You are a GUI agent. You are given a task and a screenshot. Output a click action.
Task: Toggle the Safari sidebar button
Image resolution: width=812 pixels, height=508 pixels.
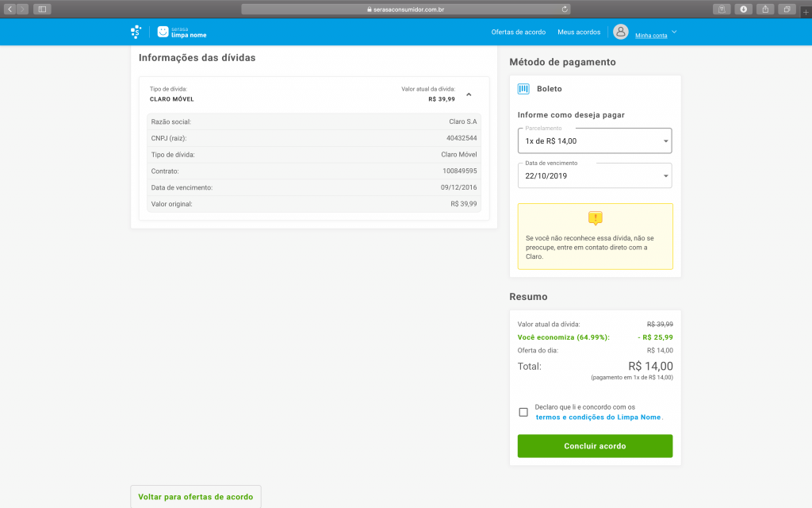(x=43, y=9)
